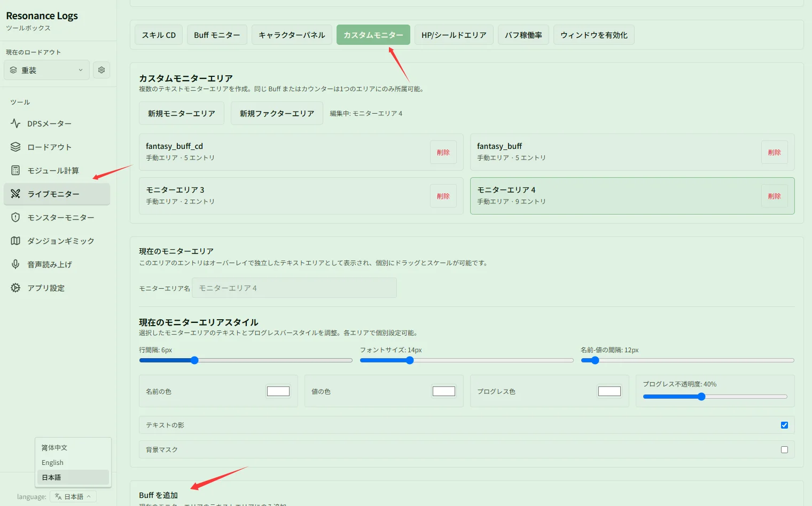Open the 名前の色 color swatch

click(278, 391)
